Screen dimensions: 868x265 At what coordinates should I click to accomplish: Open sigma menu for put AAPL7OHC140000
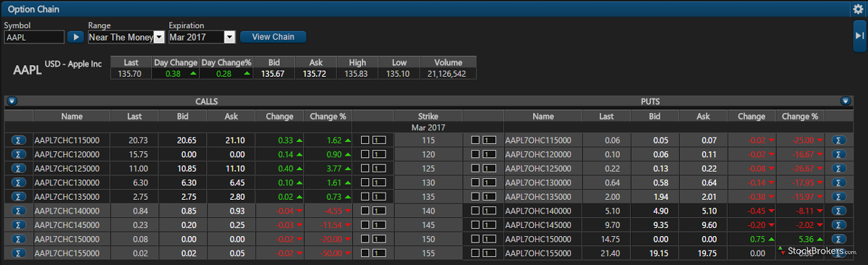coord(839,211)
